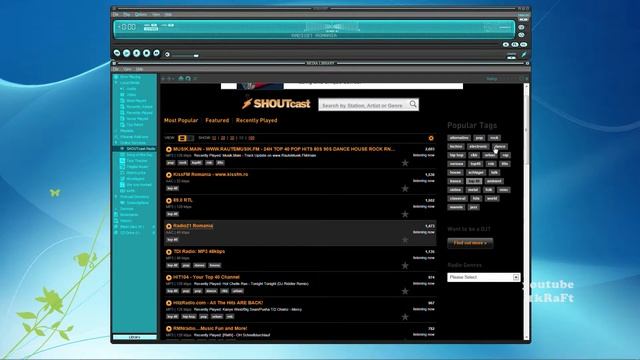Click the classical tag in Popular Tags
The image size is (640, 360).
click(x=458, y=198)
